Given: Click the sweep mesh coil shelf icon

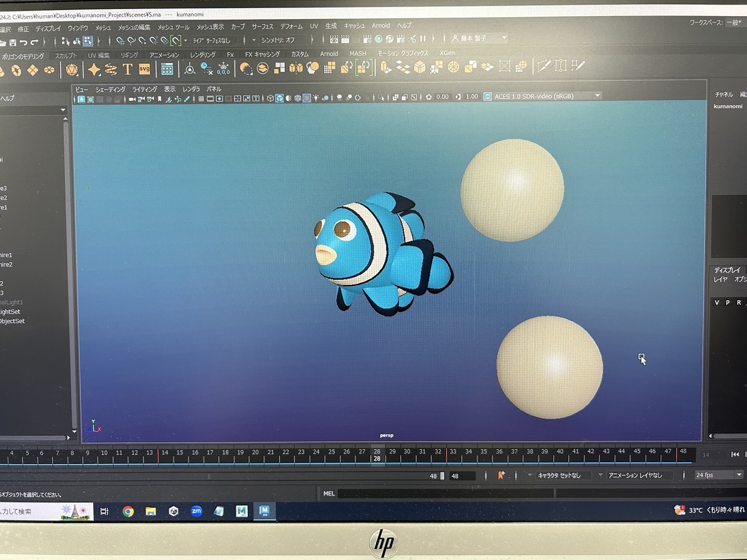Looking at the screenshot, I should click(111, 70).
